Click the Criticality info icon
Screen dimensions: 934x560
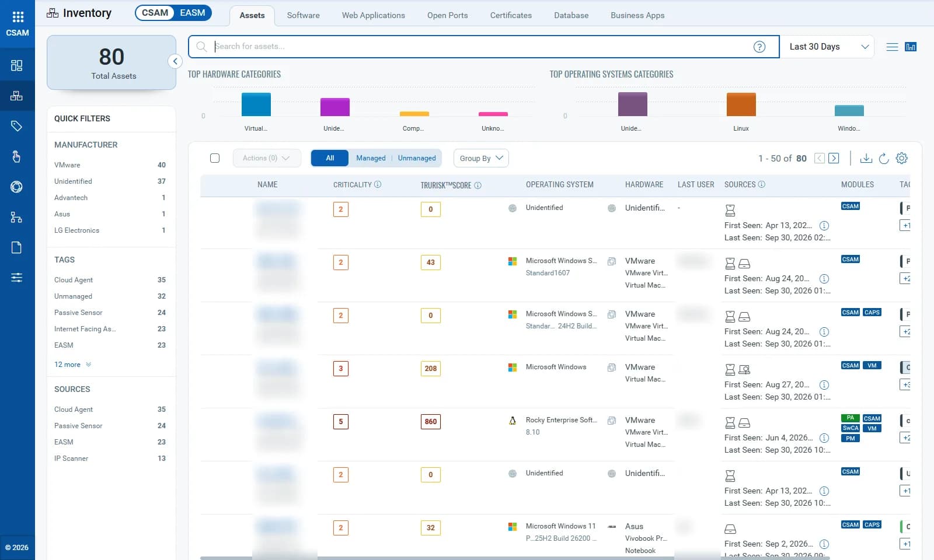378,184
